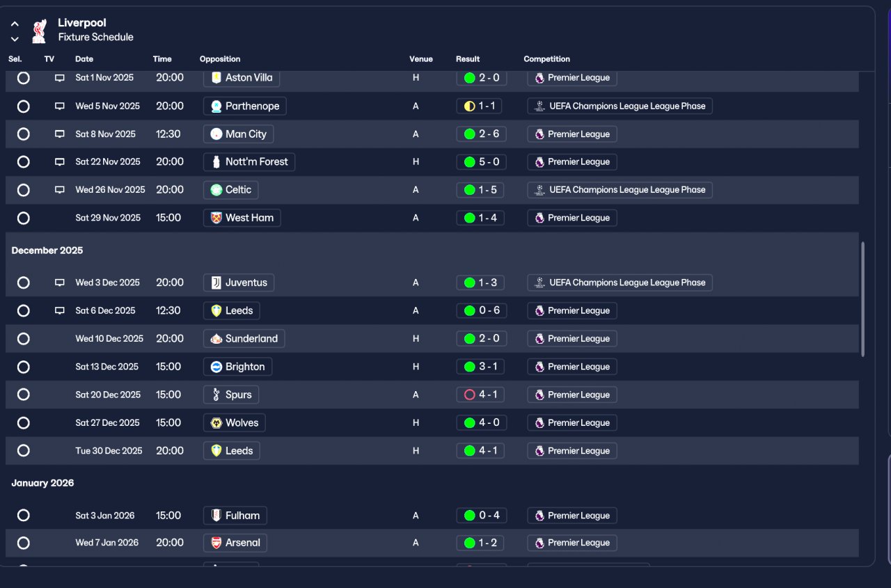
Task: Click the fixture list vertical scrollbar
Action: tap(863, 299)
